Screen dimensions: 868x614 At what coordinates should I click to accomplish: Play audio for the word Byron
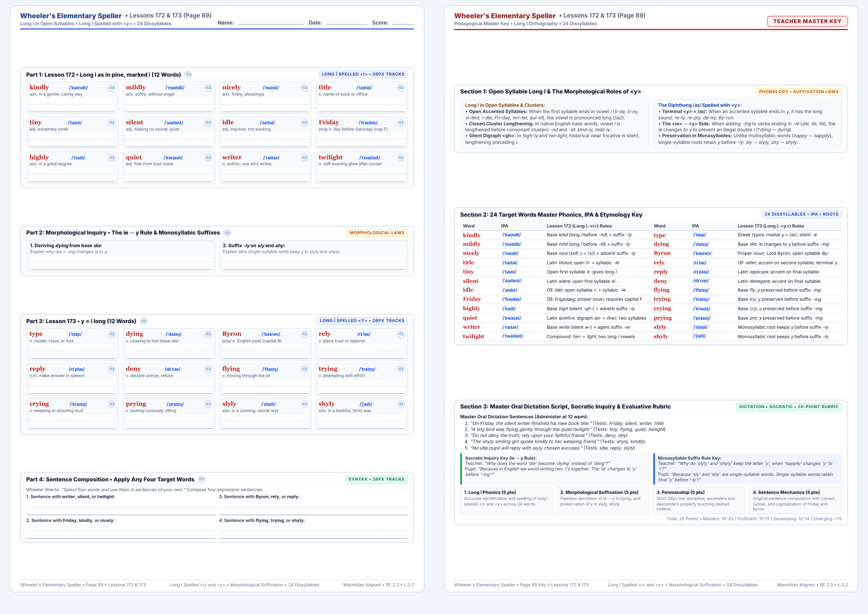(x=305, y=334)
